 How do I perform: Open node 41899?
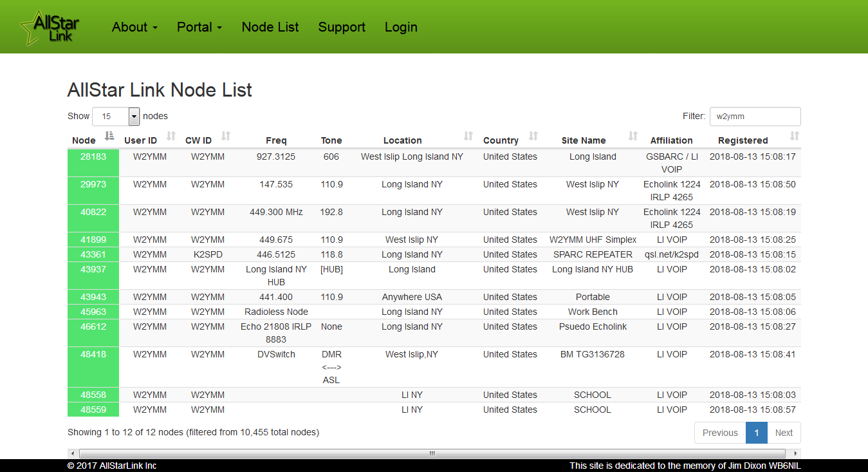[93, 240]
